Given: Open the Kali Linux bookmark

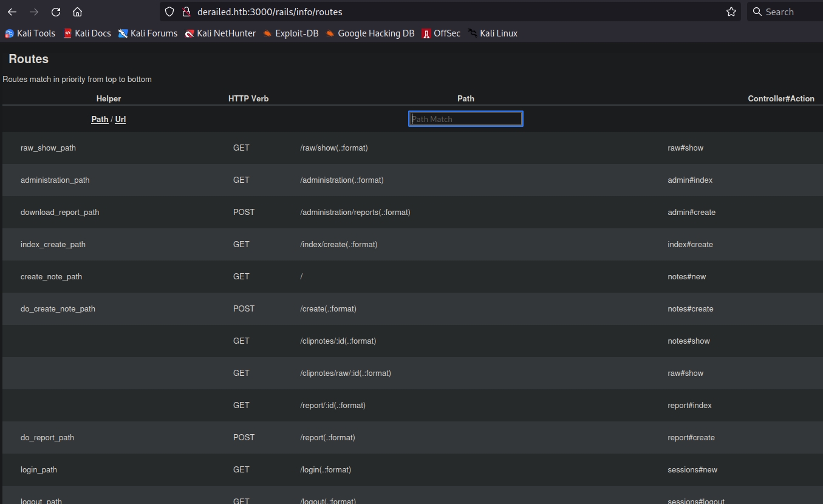Looking at the screenshot, I should click(493, 33).
